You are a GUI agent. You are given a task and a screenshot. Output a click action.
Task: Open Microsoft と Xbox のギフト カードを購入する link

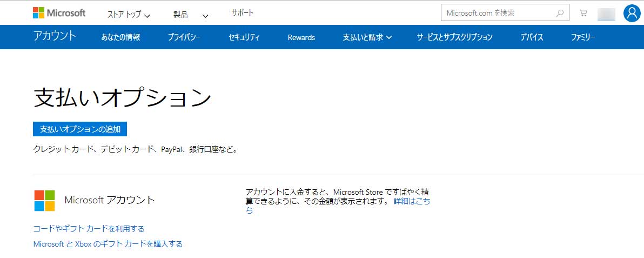pyautogui.click(x=108, y=244)
